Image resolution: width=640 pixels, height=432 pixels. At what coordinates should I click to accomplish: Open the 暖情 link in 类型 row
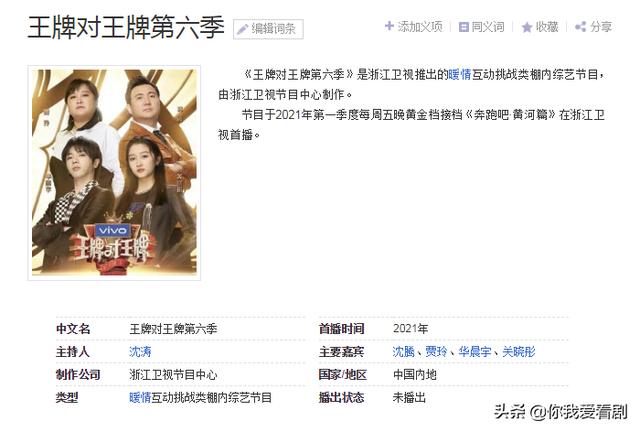[x=140, y=397]
